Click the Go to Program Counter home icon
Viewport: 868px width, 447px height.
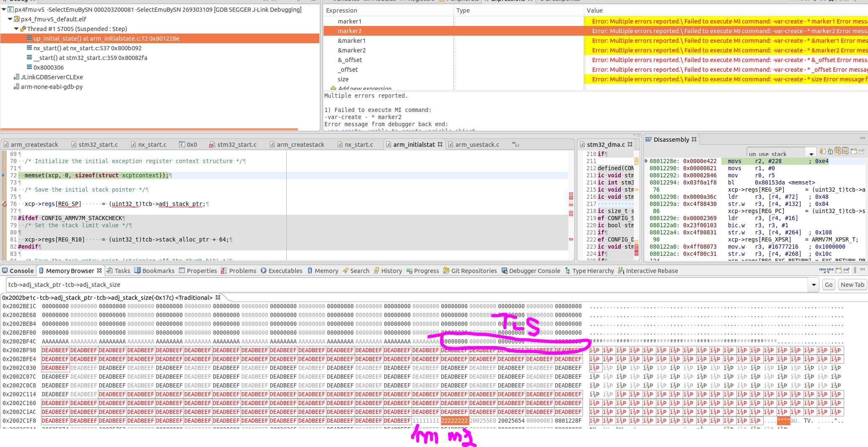click(x=830, y=151)
